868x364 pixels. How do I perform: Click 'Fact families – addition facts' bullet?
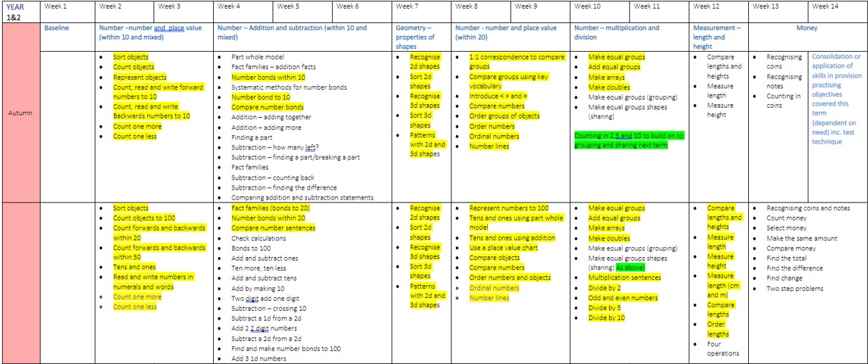273,66
